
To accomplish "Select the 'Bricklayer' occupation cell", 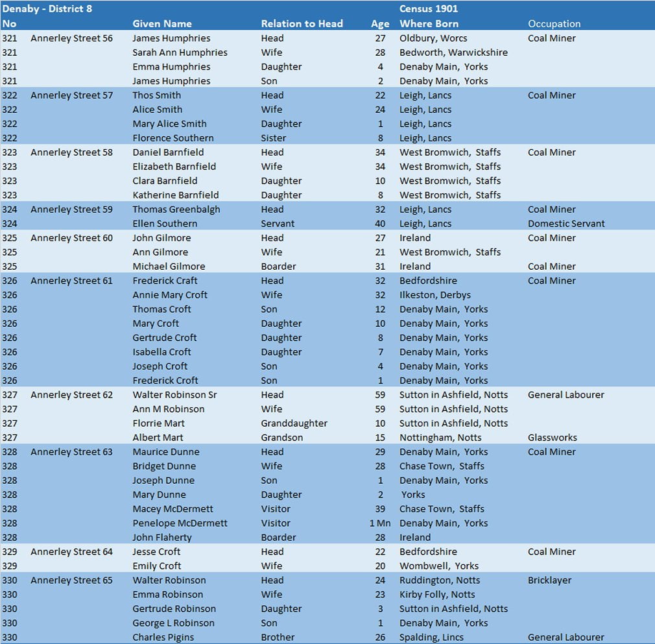I will (x=549, y=580).
